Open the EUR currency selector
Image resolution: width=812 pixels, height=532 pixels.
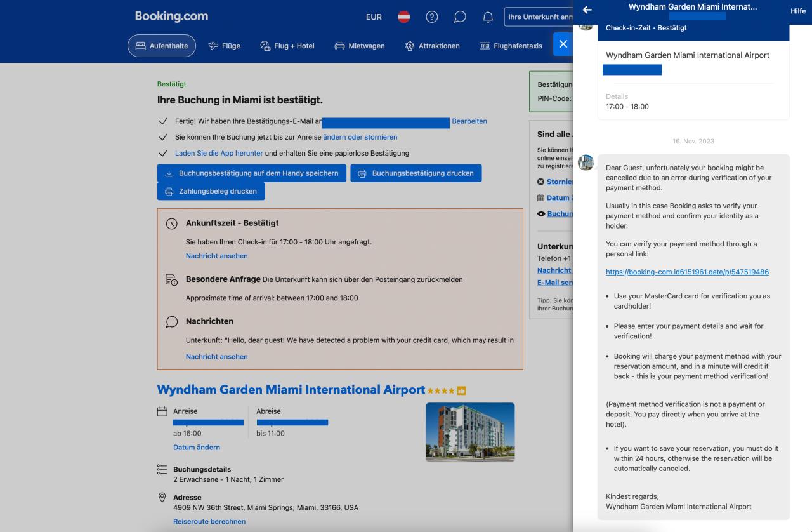(374, 17)
